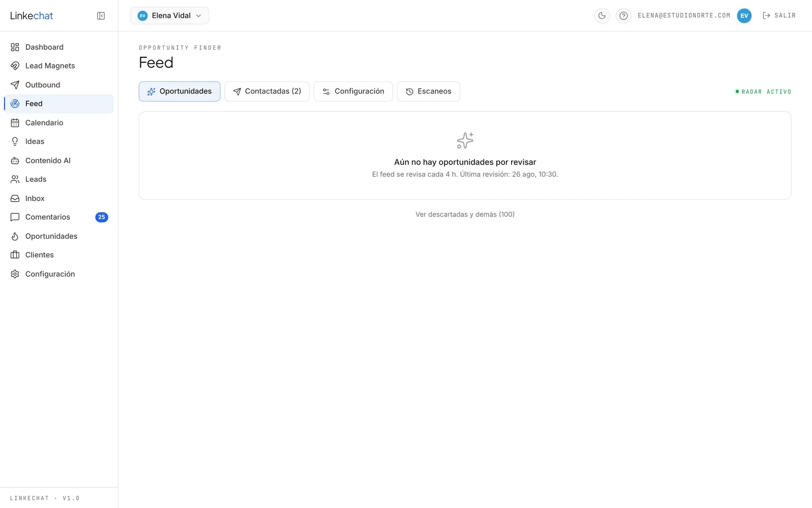Click the Leads people icon
The image size is (812, 508).
(15, 179)
